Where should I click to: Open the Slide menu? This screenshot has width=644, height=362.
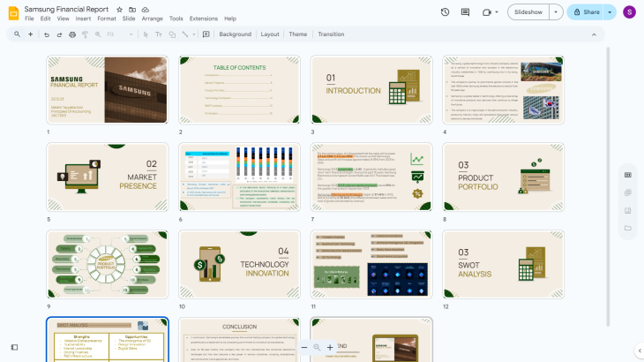pos(129,19)
